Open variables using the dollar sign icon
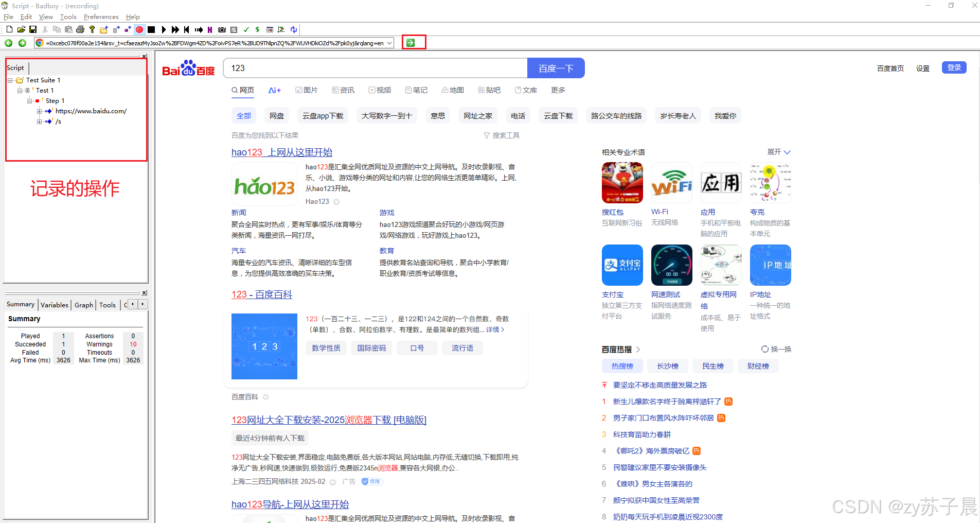This screenshot has width=980, height=523. tap(258, 29)
